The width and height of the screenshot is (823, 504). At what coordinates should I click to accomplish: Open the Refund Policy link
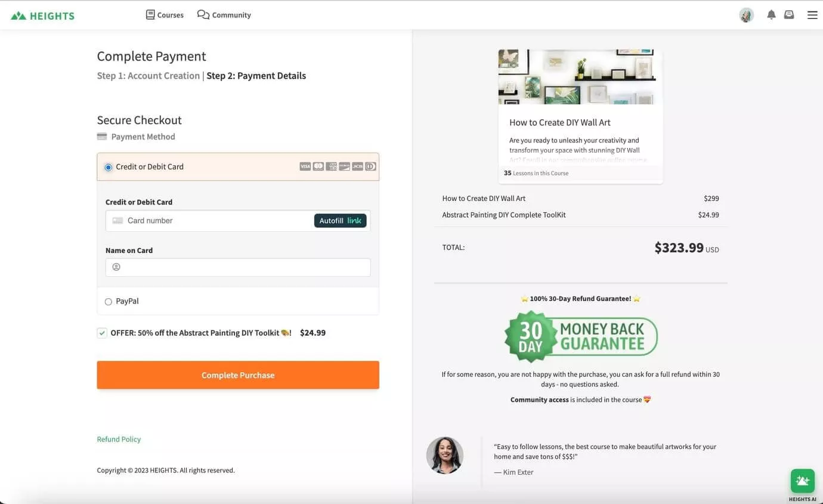(119, 439)
